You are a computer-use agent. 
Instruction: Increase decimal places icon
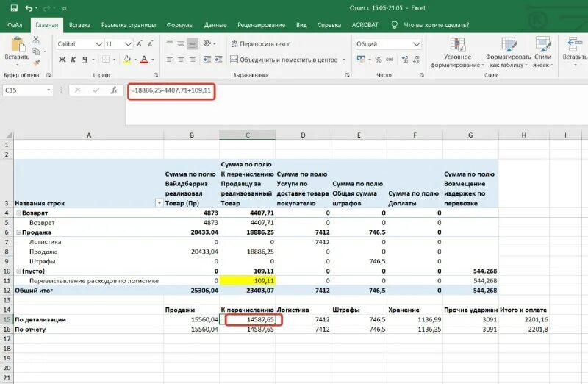405,60
